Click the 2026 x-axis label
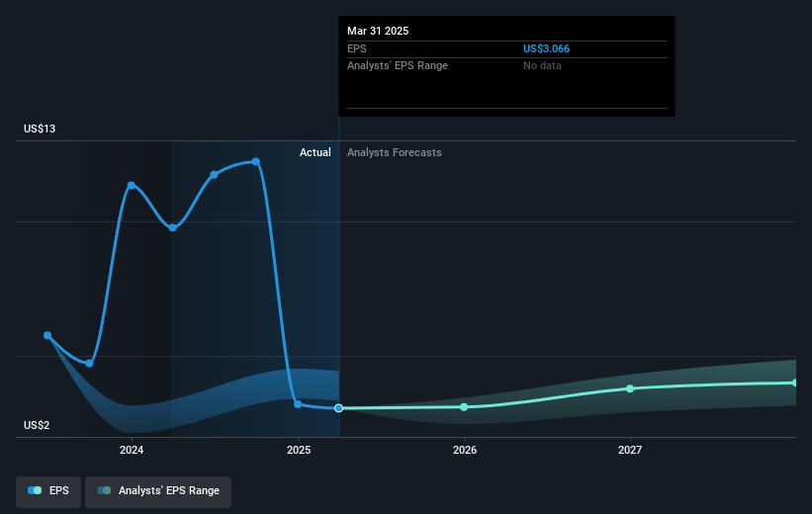 (465, 450)
